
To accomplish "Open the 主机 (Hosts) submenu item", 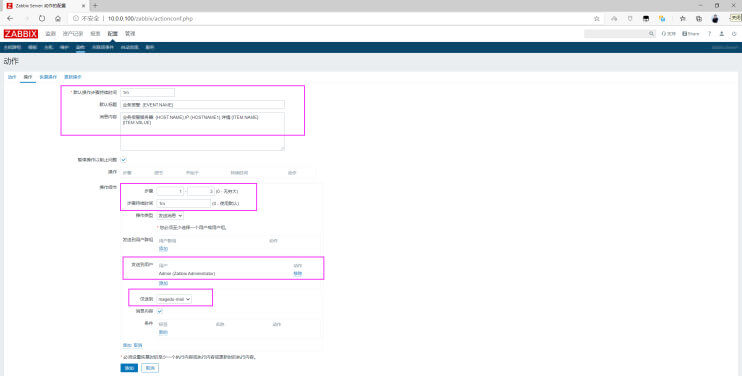I will point(48,47).
